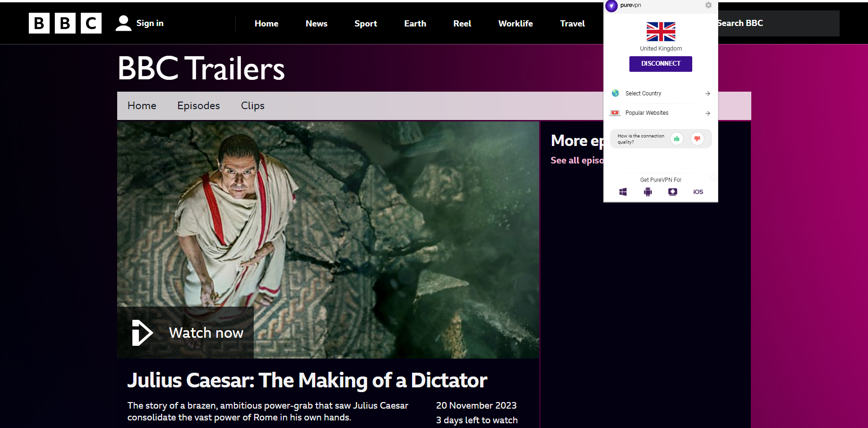Image resolution: width=868 pixels, height=428 pixels.
Task: Get PureVPN for Windows
Action: [623, 191]
